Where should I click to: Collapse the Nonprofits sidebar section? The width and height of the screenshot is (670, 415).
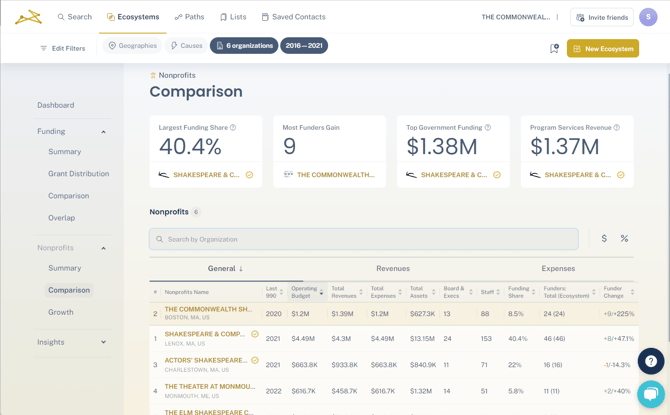[x=103, y=248]
